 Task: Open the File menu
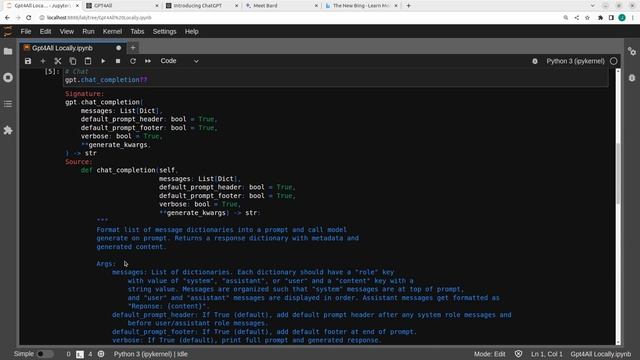(26, 31)
